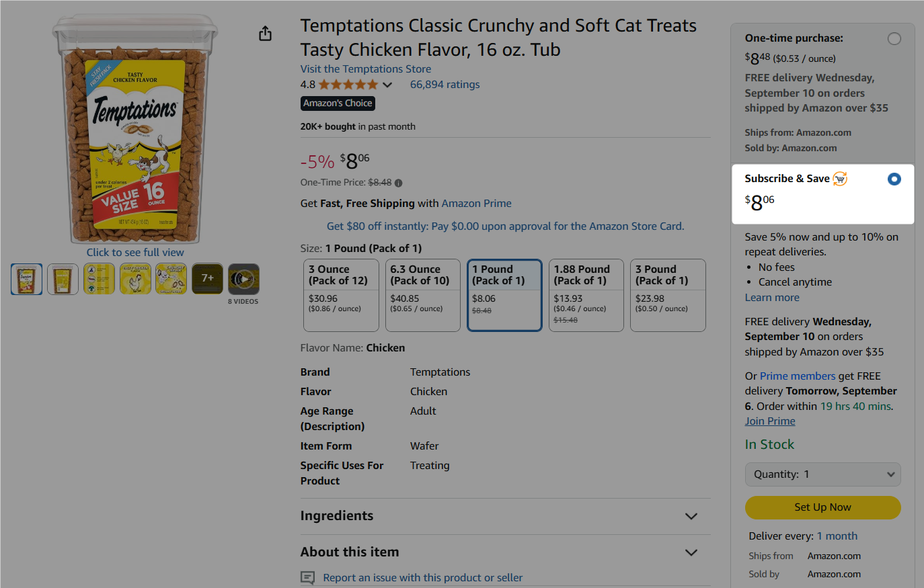
Task: Click the info icon next to One-Time Price
Action: (399, 183)
